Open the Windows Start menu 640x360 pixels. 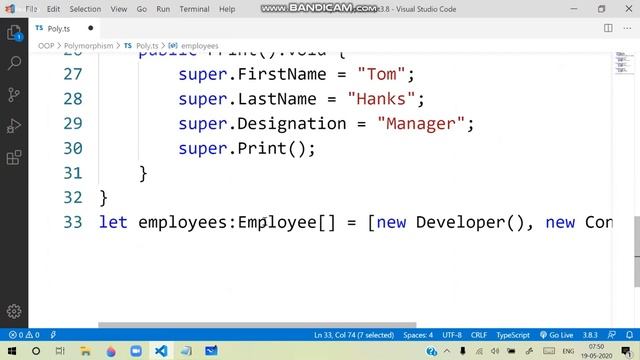[12, 351]
